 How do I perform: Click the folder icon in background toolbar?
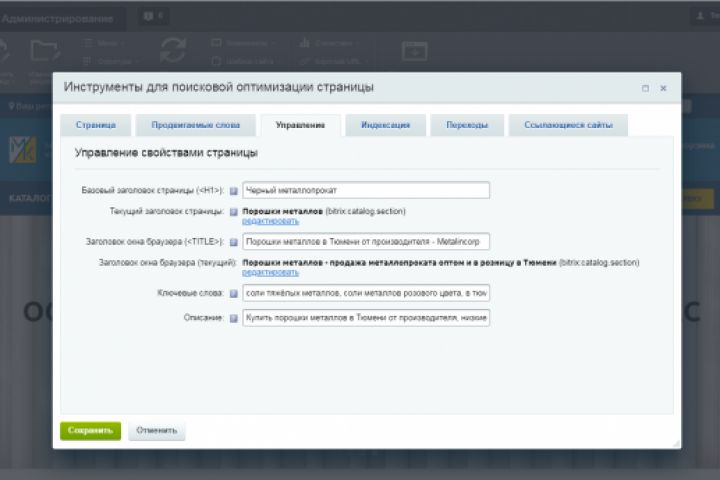click(45, 51)
